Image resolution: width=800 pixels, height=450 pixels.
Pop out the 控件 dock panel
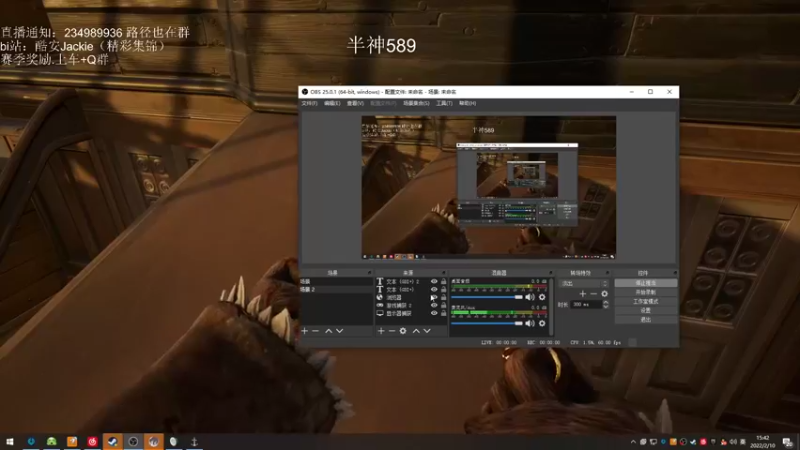(674, 273)
